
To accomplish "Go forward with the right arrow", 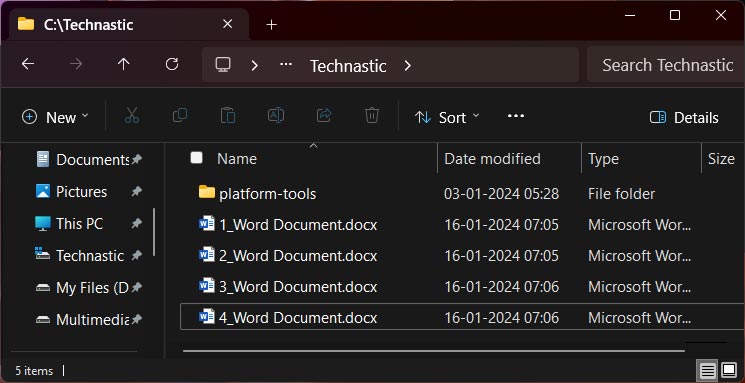I will (76, 64).
